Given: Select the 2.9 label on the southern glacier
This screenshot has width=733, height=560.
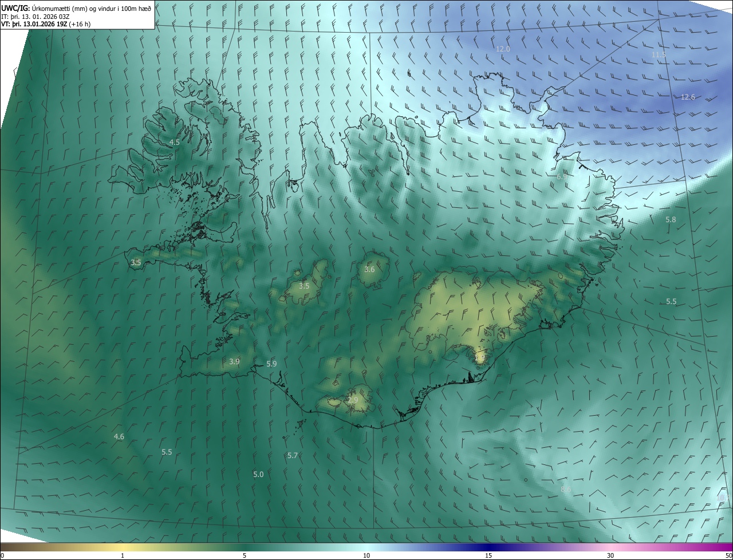Looking at the screenshot, I should (x=353, y=400).
